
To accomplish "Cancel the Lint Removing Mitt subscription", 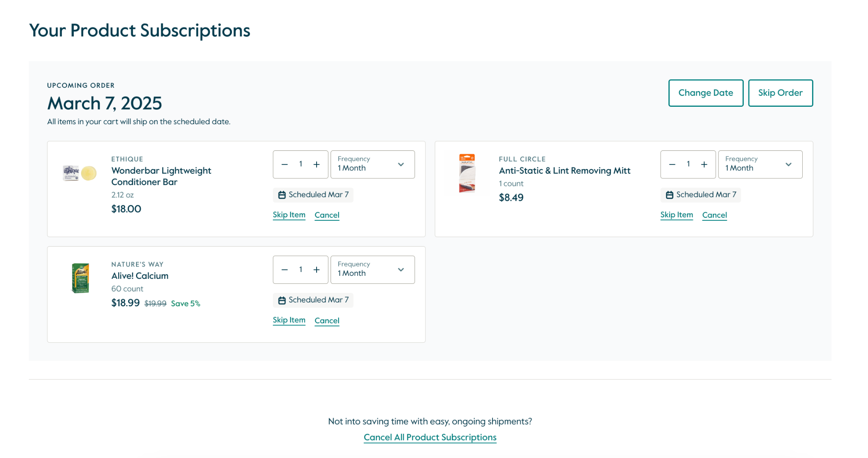I will coord(715,215).
